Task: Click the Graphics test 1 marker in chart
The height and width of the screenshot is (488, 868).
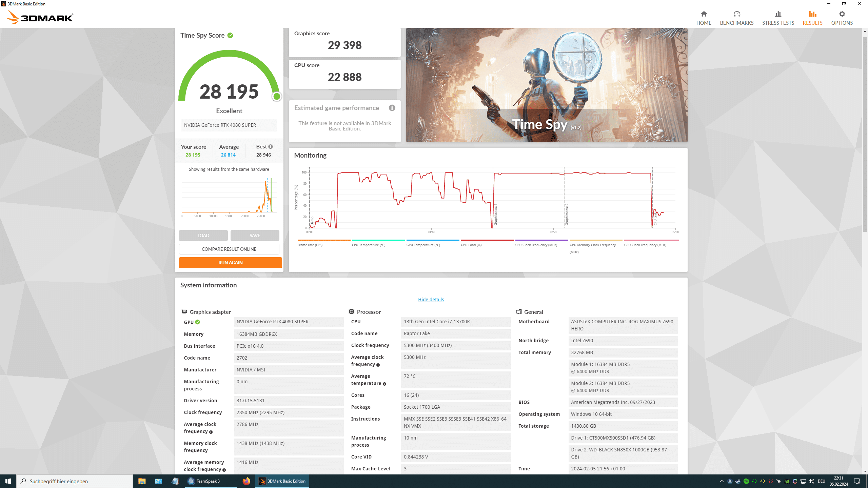Action: click(x=496, y=215)
